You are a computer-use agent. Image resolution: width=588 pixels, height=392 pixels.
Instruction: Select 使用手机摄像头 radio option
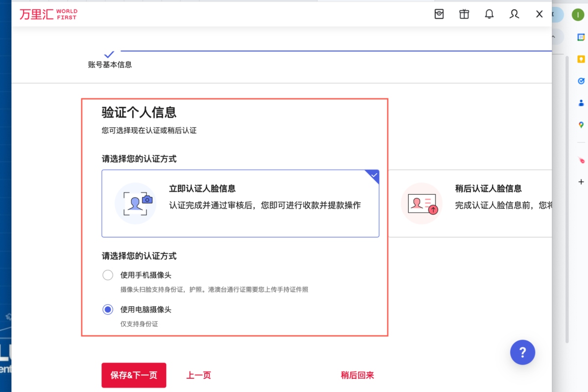click(x=108, y=275)
